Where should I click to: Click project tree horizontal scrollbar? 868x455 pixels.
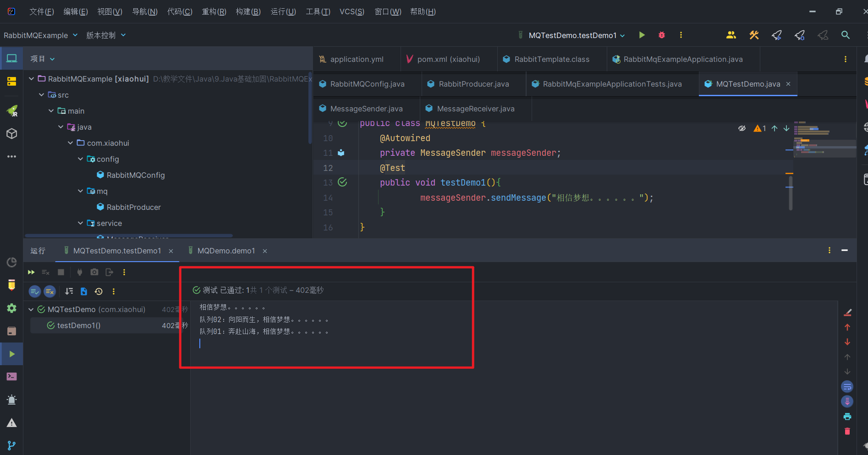(128, 236)
